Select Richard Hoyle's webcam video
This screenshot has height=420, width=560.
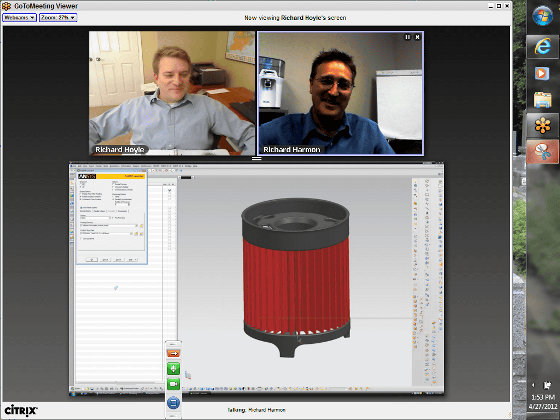pos(172,93)
